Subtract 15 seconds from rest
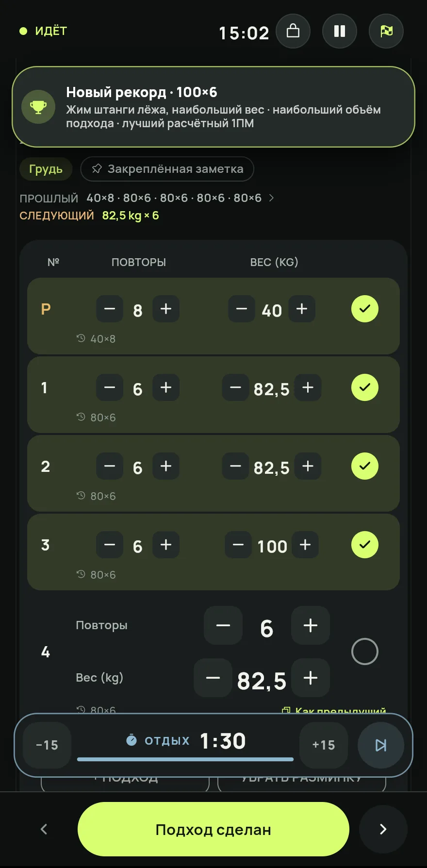Image resolution: width=427 pixels, height=868 pixels. point(47,745)
